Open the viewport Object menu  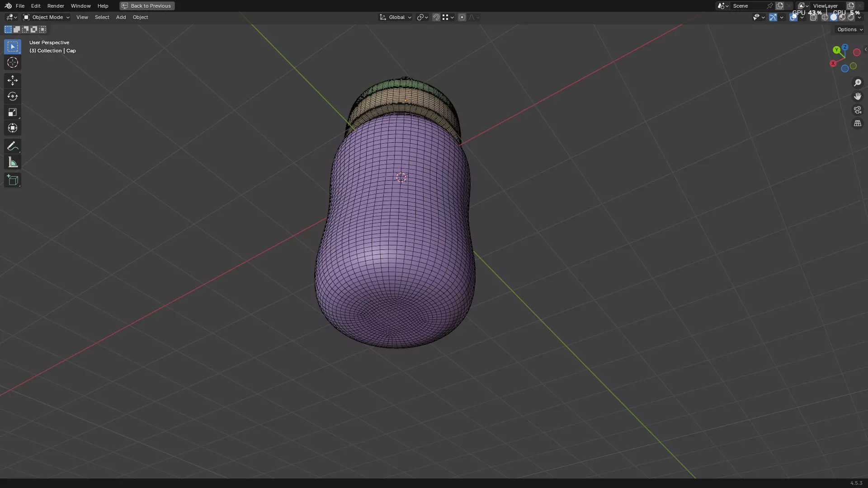tap(140, 17)
